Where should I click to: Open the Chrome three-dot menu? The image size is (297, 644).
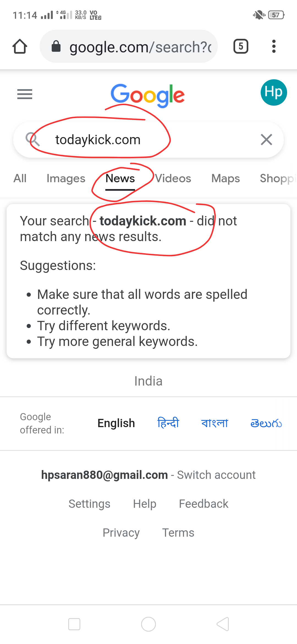pyautogui.click(x=274, y=46)
